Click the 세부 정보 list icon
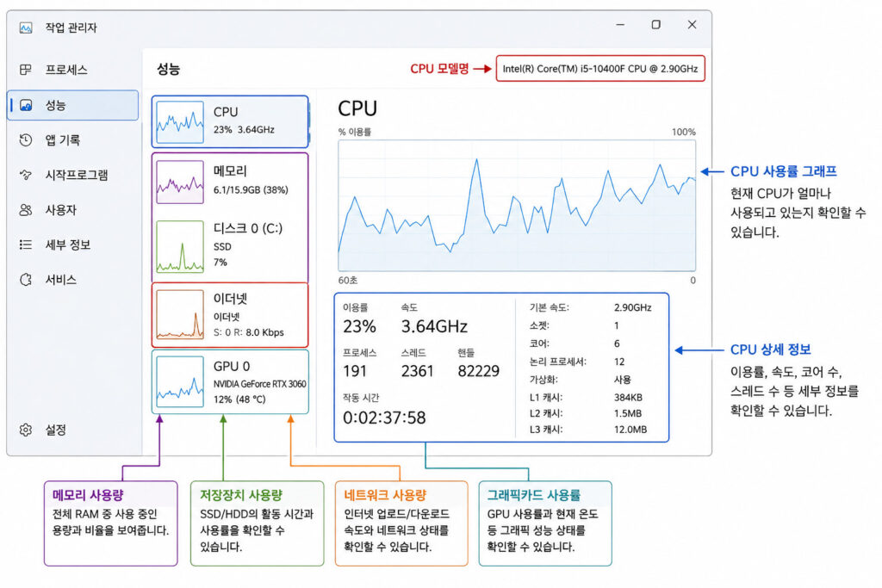The width and height of the screenshot is (882, 588). tap(25, 244)
